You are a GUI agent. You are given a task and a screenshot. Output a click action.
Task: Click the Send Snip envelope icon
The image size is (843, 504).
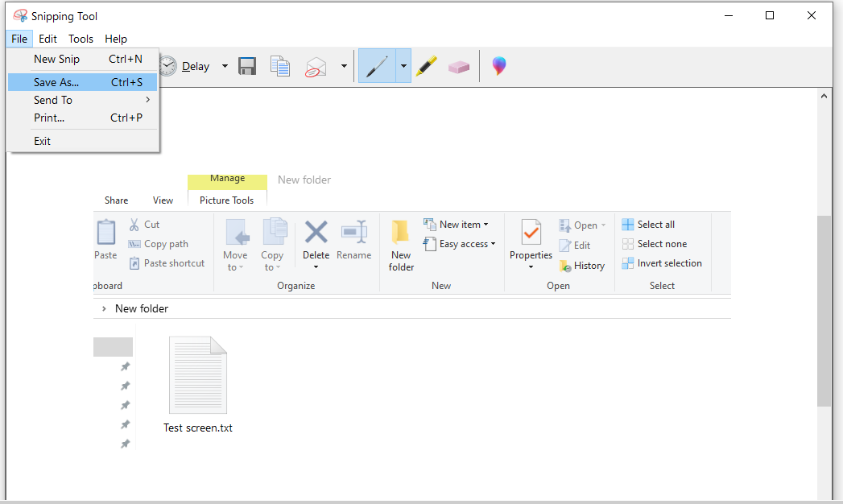[316, 67]
